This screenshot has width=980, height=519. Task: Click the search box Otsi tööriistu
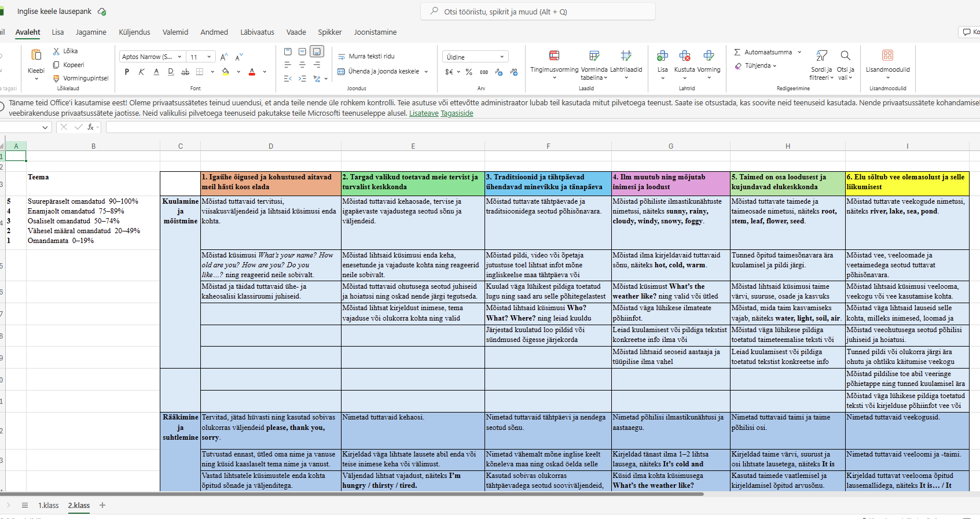click(538, 12)
